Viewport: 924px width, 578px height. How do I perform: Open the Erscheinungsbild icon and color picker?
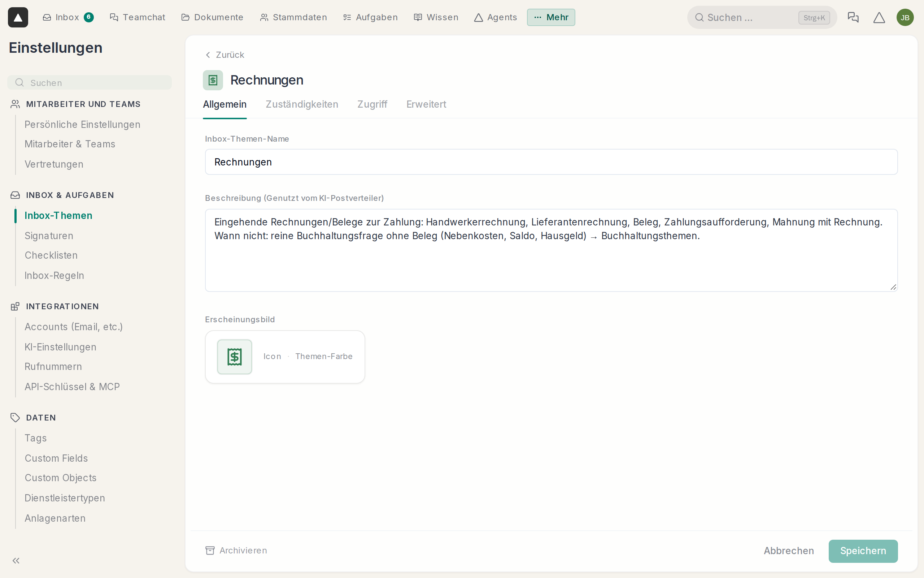pyautogui.click(x=285, y=357)
